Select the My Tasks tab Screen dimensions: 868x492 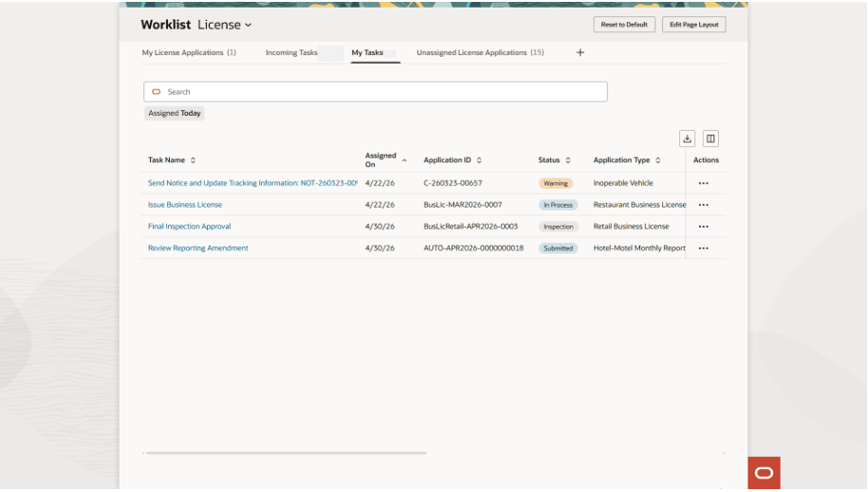pyautogui.click(x=367, y=52)
